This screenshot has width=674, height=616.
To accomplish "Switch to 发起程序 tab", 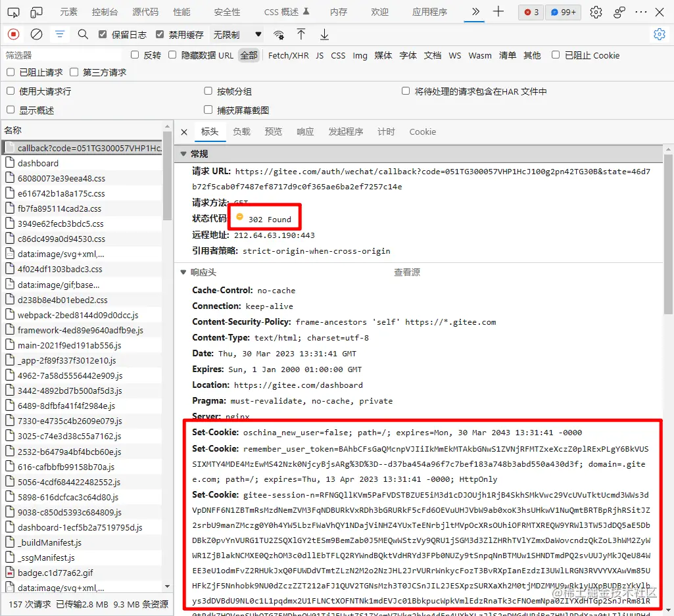I will point(346,131).
